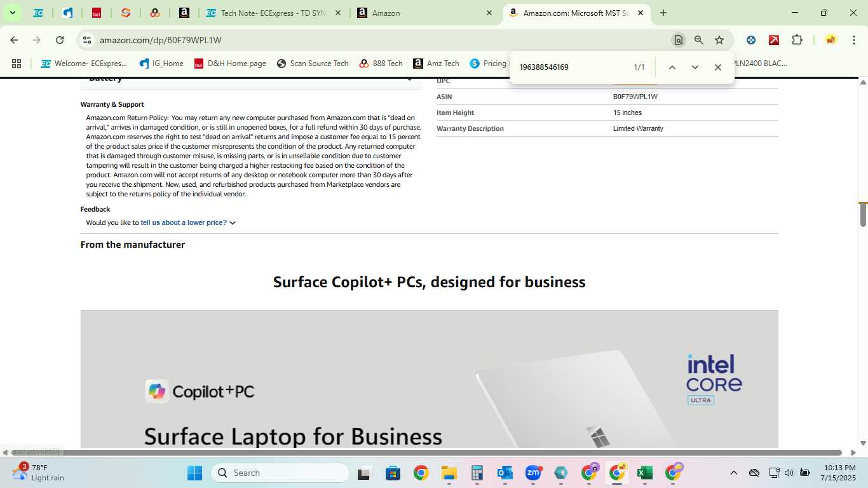Open the weather widget showing 78°F

tap(38, 473)
